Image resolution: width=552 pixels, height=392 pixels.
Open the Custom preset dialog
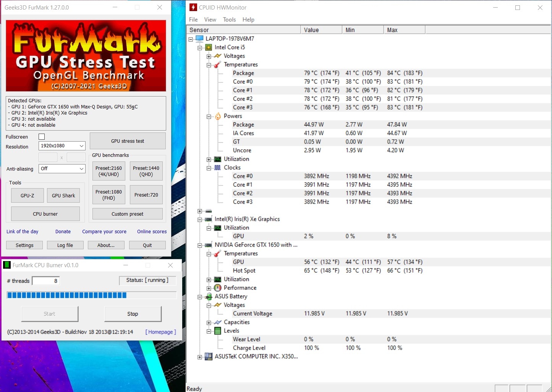pos(128,214)
